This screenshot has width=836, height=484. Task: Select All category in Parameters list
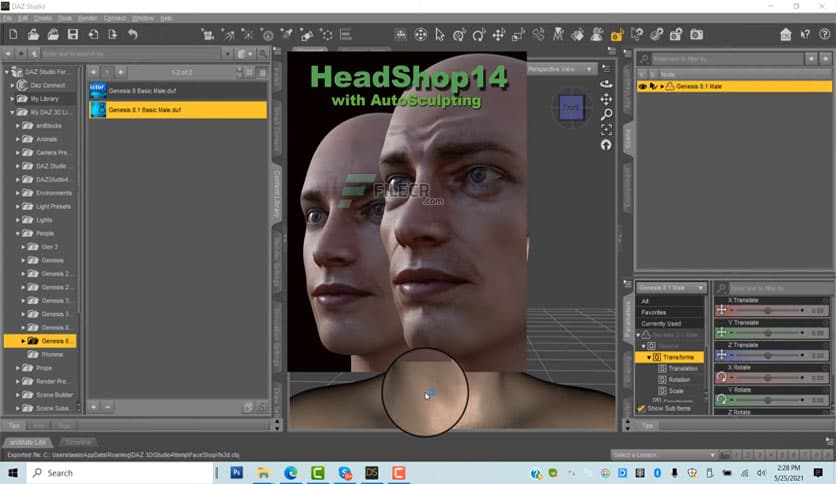click(670, 301)
